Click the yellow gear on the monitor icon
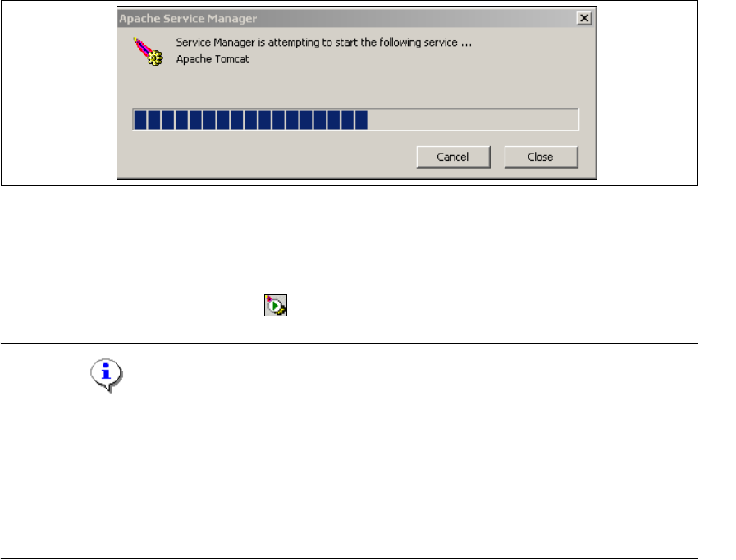 (x=281, y=310)
